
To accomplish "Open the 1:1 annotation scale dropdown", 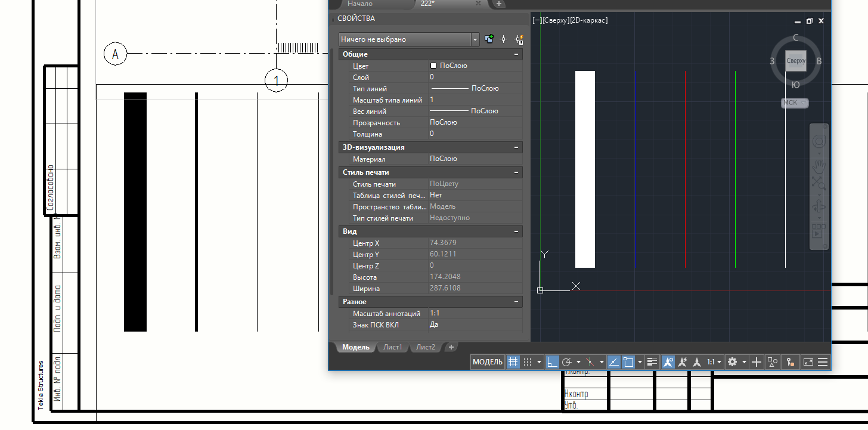I will [714, 362].
